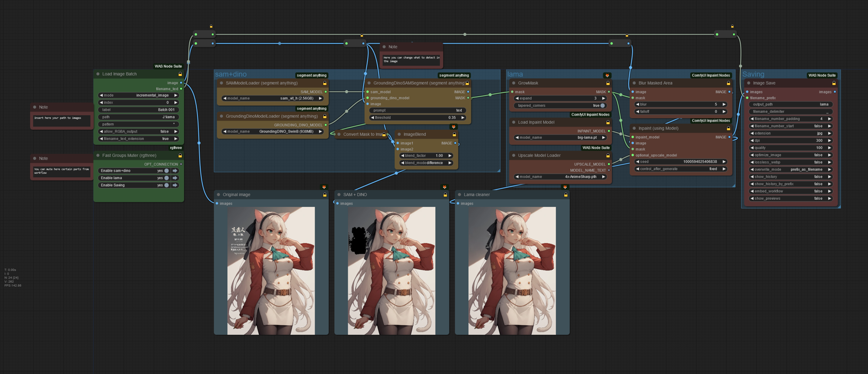Click the WAS Node Suite badge above Load Image Batch
The height and width of the screenshot is (374, 868).
click(168, 66)
